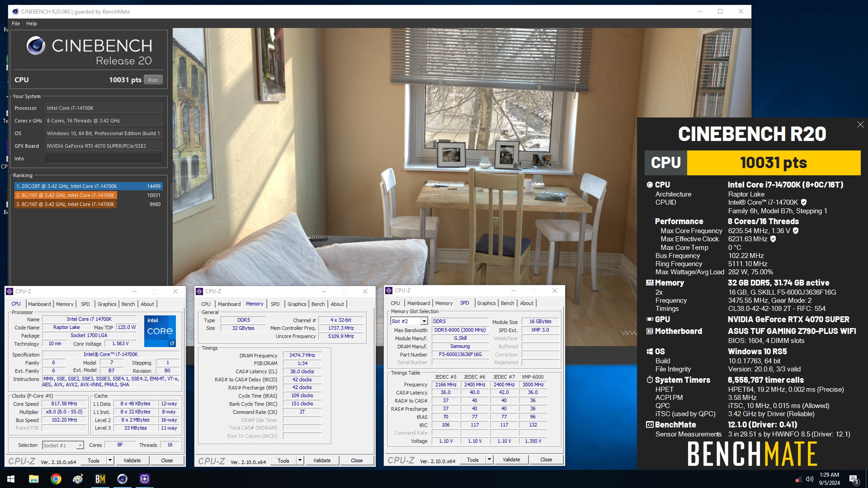Select ranking entry 20C/28T score 14499
This screenshot has height=488, width=868.
click(x=88, y=186)
